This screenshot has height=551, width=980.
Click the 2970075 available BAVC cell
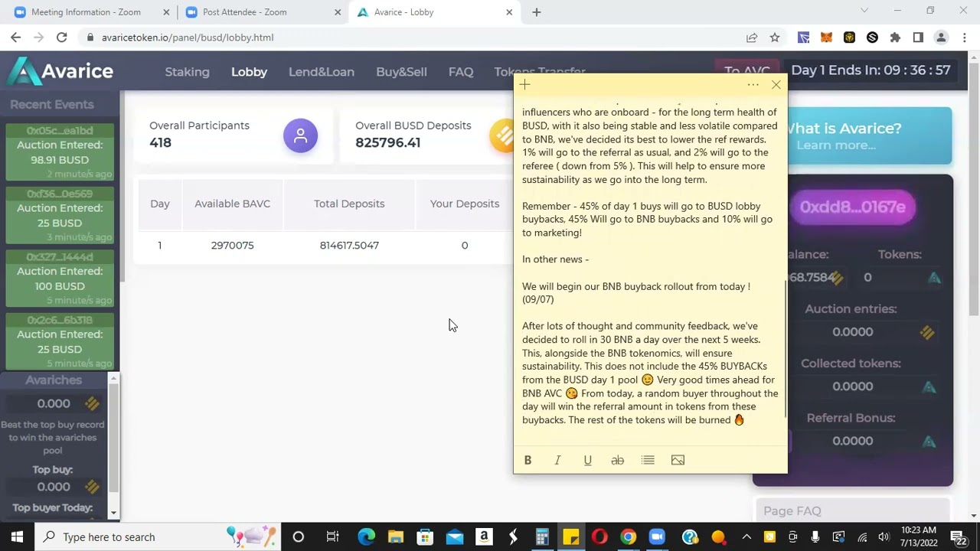pyautogui.click(x=232, y=246)
